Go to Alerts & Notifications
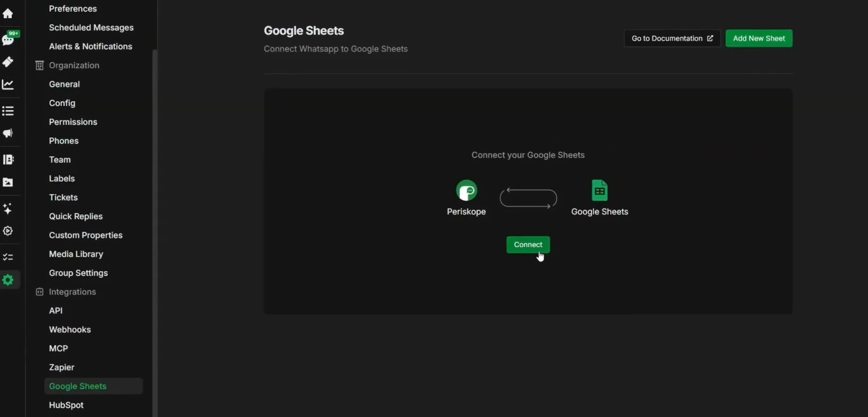This screenshot has height=417, width=868. [x=91, y=46]
